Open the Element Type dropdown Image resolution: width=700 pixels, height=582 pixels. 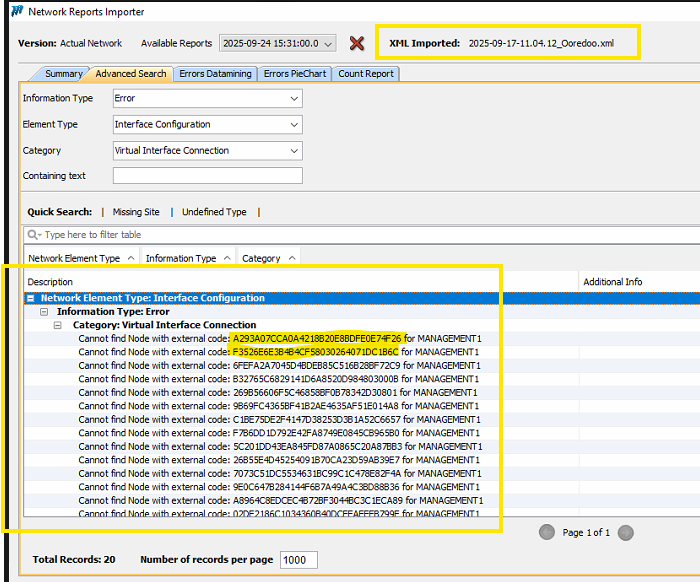[293, 125]
